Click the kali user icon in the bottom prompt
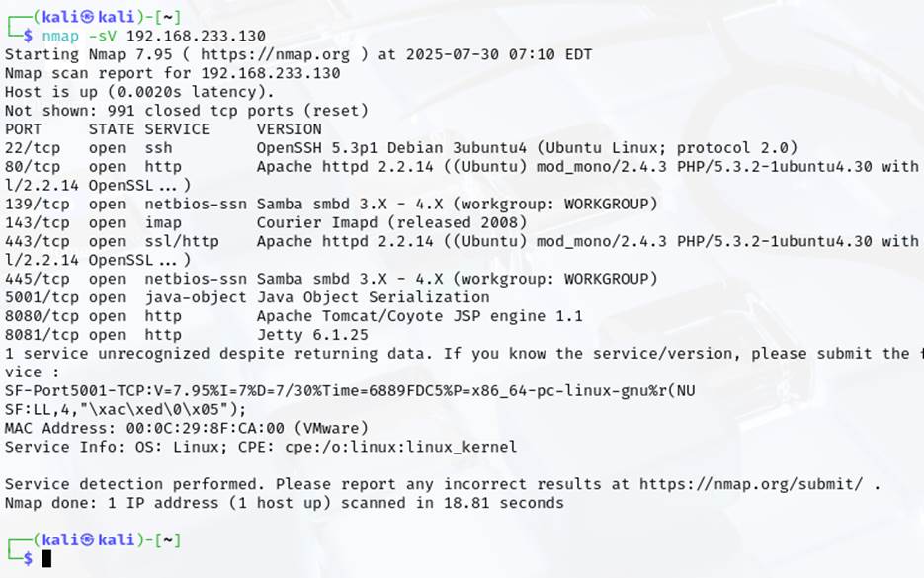 tap(87, 539)
